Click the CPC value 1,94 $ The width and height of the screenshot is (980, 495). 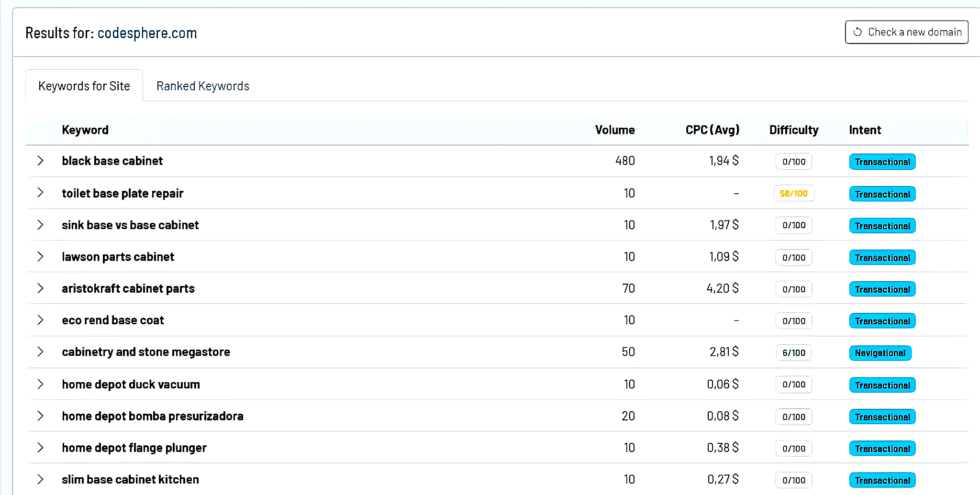(x=724, y=161)
